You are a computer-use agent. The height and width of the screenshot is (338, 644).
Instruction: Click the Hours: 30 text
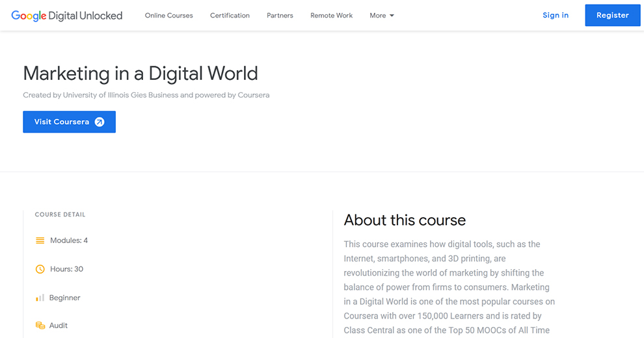point(66,269)
